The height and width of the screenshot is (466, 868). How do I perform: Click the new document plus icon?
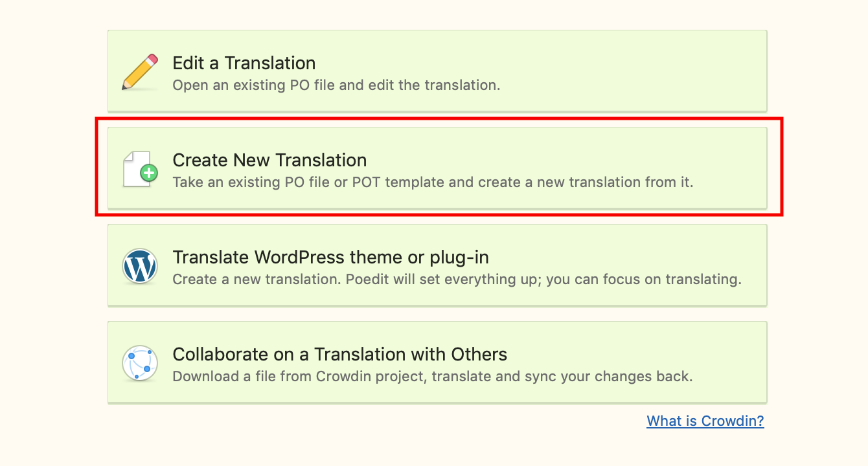(x=140, y=169)
